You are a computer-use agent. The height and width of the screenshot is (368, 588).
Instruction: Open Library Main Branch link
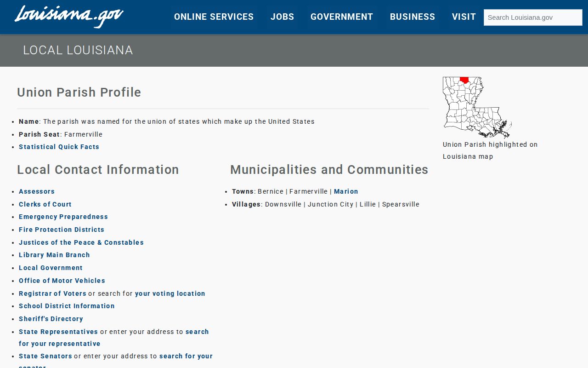tap(54, 255)
